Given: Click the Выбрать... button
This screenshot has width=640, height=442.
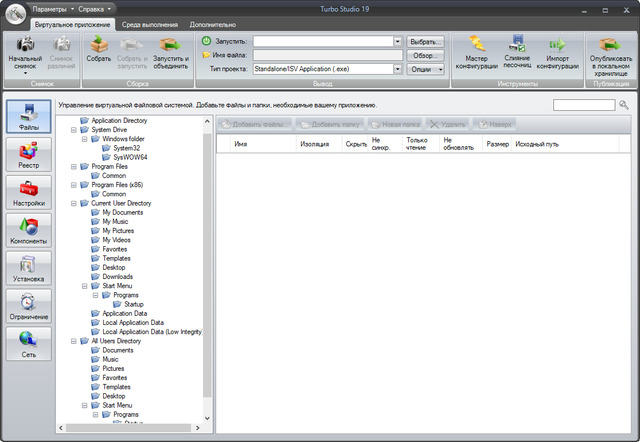Looking at the screenshot, I should click(x=426, y=41).
